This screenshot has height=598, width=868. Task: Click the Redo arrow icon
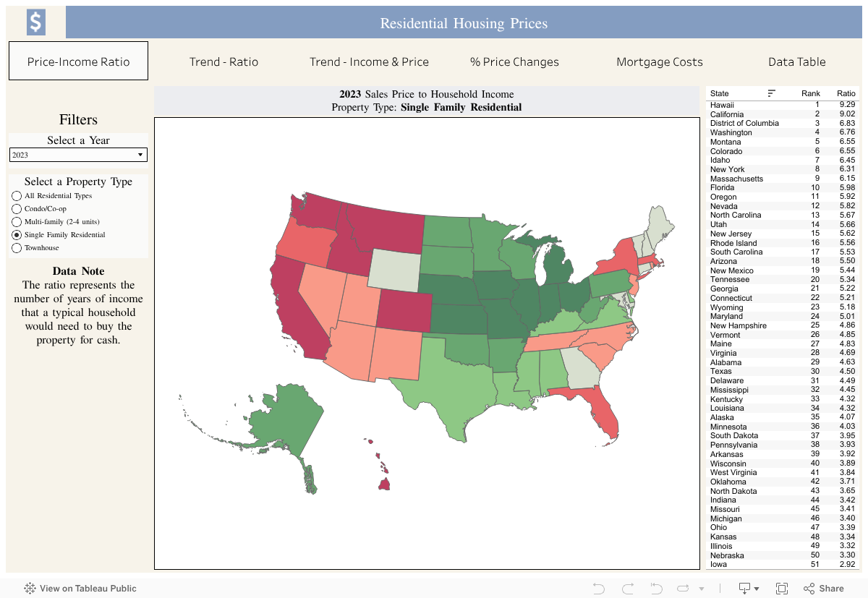[628, 589]
